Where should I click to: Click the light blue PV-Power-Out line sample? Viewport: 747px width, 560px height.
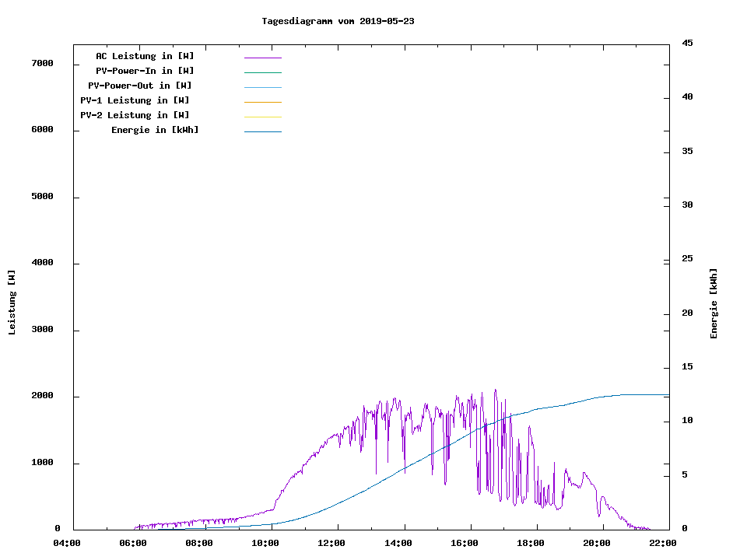coord(262,87)
